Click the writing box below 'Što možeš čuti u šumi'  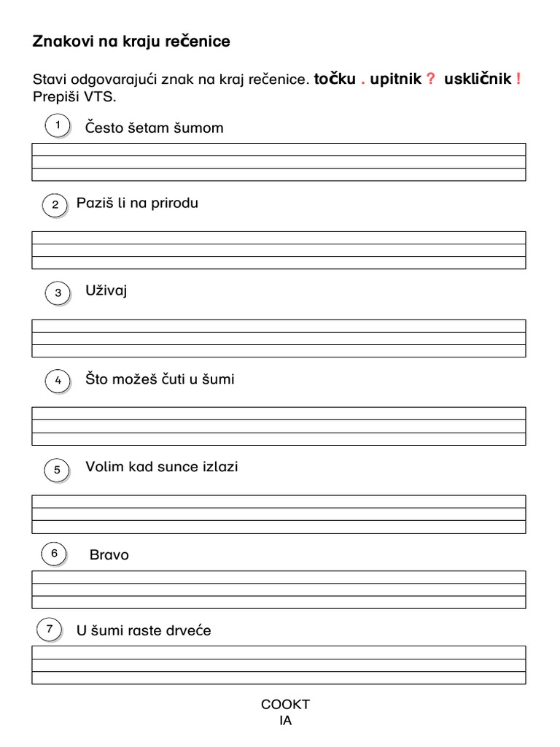point(279,426)
